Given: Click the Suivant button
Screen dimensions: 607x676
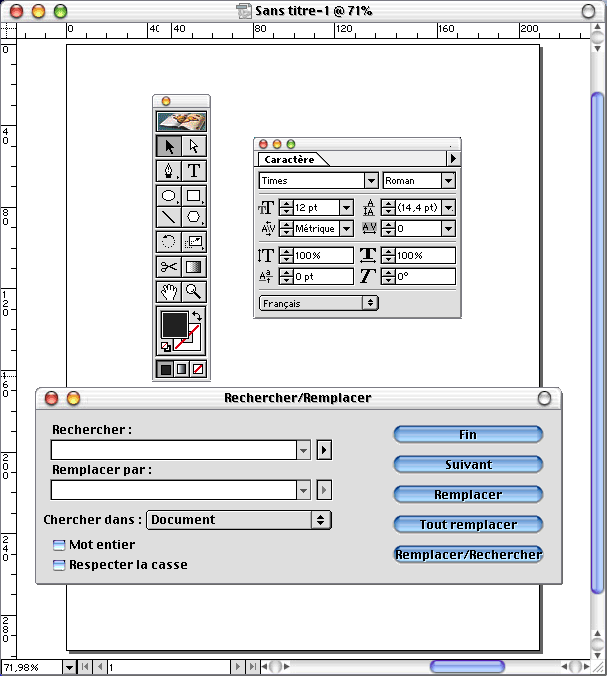Looking at the screenshot, I should coord(468,465).
